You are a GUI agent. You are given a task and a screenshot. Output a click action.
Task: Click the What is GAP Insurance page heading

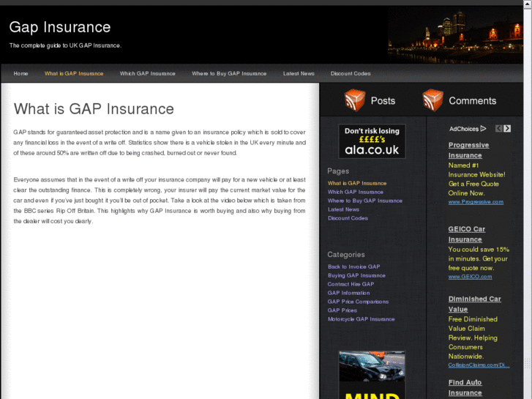[94, 109]
